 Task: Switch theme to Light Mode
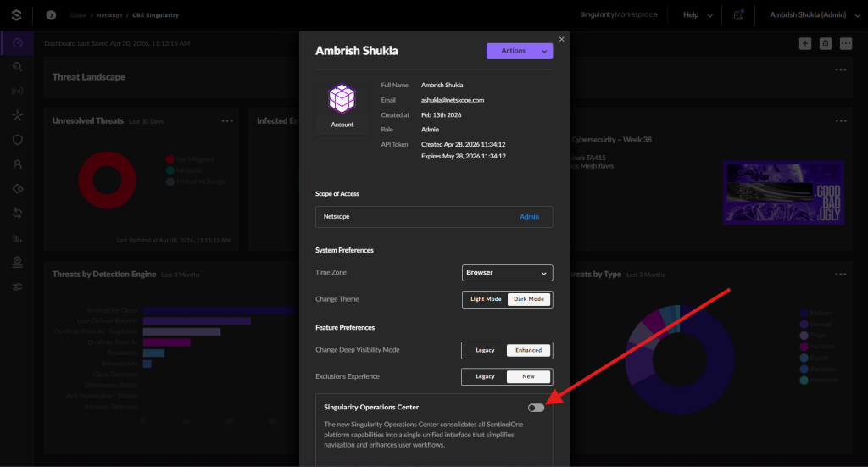pyautogui.click(x=486, y=299)
